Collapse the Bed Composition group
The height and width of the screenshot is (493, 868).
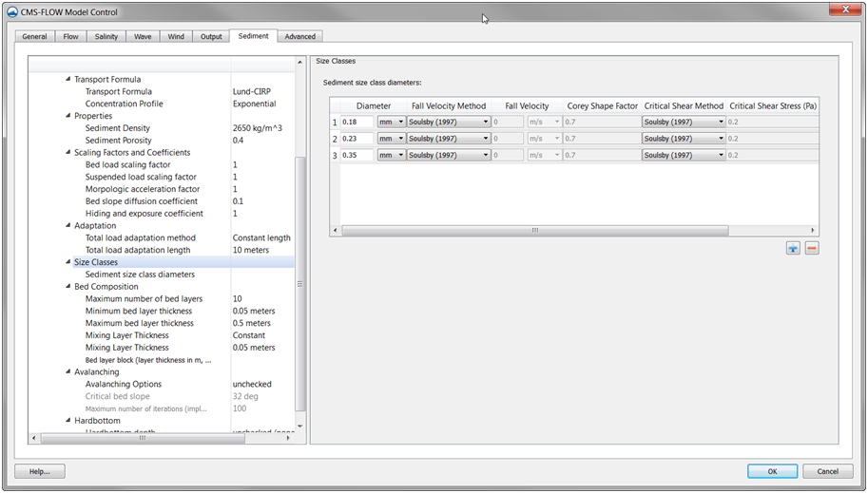pos(68,286)
